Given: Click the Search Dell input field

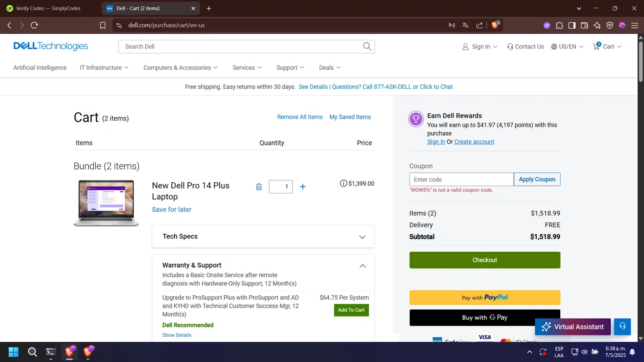Looking at the screenshot, I should [x=240, y=46].
